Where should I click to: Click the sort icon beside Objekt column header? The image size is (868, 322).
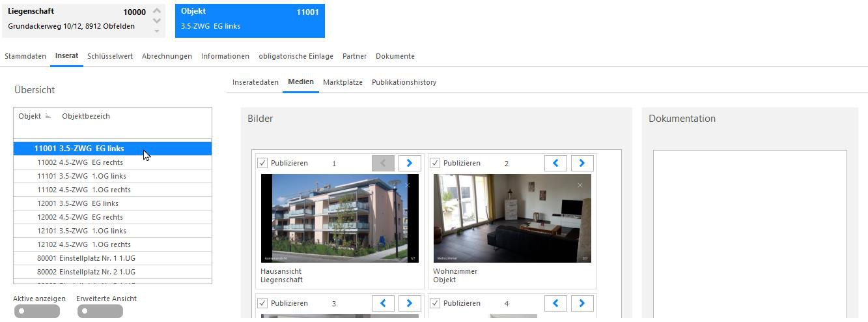click(x=48, y=116)
